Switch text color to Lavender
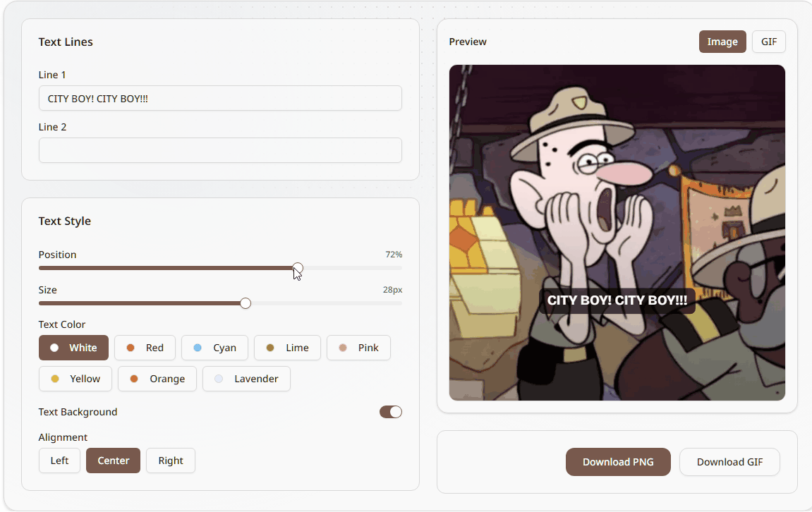Screen dimensions: 812x512 (246, 379)
